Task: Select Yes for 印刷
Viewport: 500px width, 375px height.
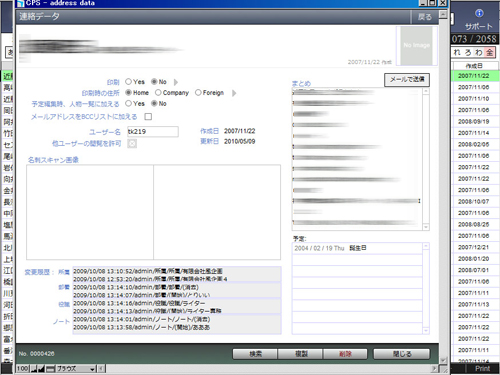Action: point(128,82)
